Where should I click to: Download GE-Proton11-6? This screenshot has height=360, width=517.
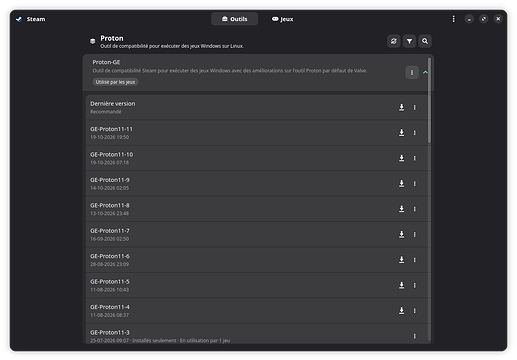coord(402,260)
